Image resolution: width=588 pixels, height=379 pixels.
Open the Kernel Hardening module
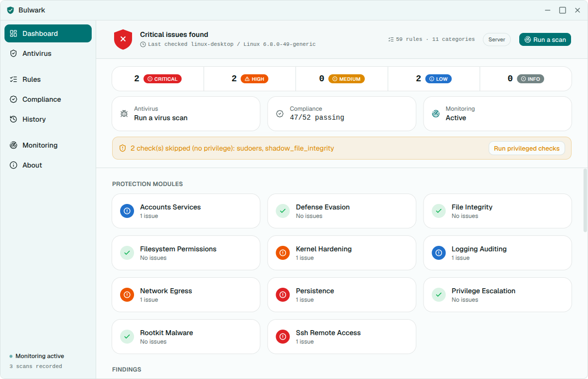point(342,253)
